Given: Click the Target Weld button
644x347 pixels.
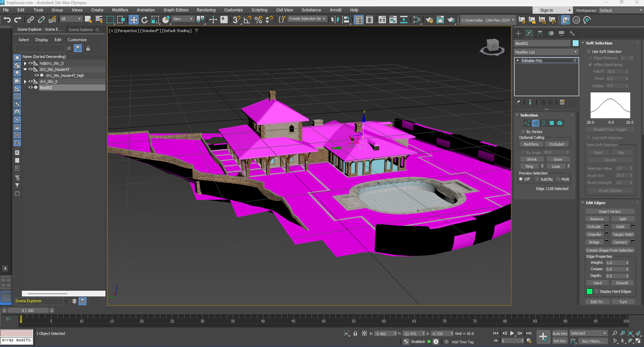Looking at the screenshot, I should coord(623,234).
